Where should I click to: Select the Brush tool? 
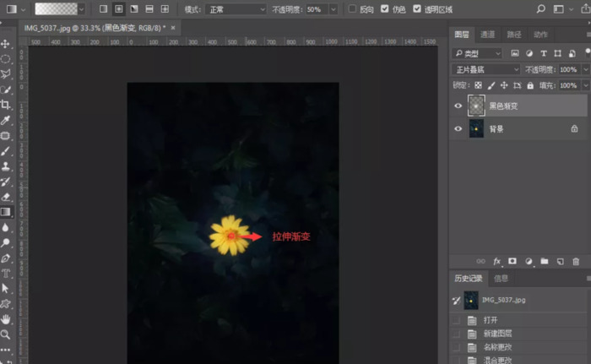click(5, 151)
